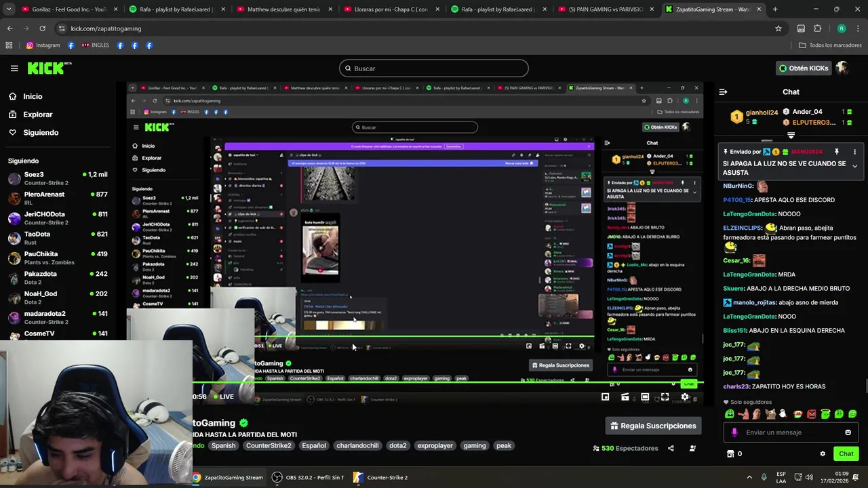
Task: Open Instagram bookmark
Action: 43,45
